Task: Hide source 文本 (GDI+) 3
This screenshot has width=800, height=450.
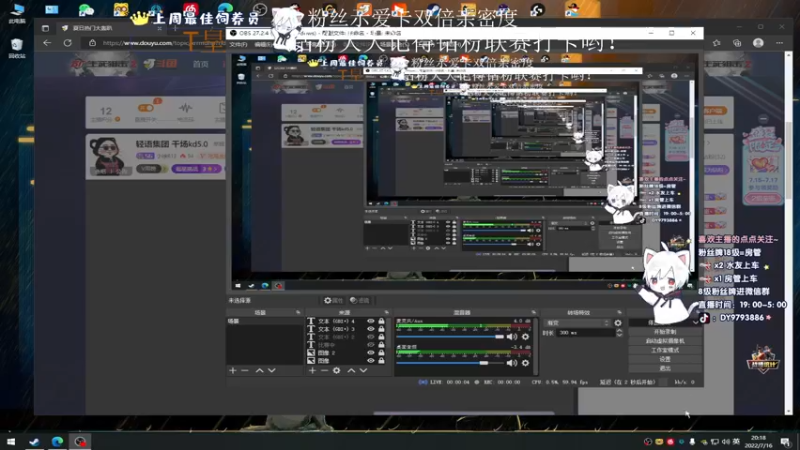Action: [x=371, y=329]
